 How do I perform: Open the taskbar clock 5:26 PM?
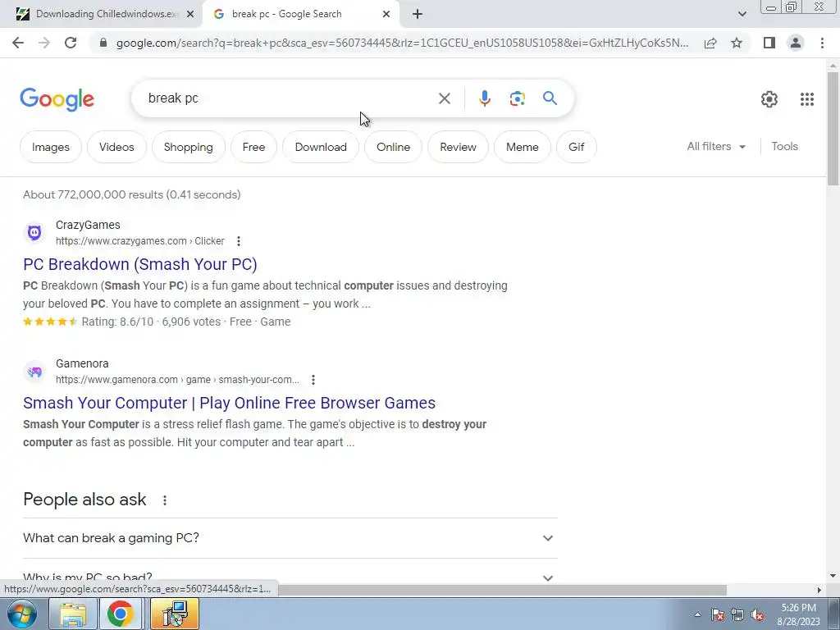click(798, 614)
